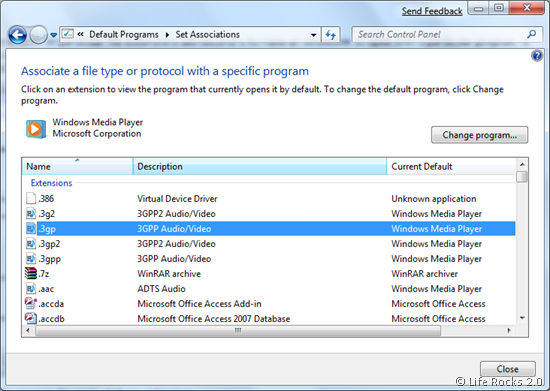550x391 pixels.
Task: Select the .3gp2 extension name
Action: [49, 244]
